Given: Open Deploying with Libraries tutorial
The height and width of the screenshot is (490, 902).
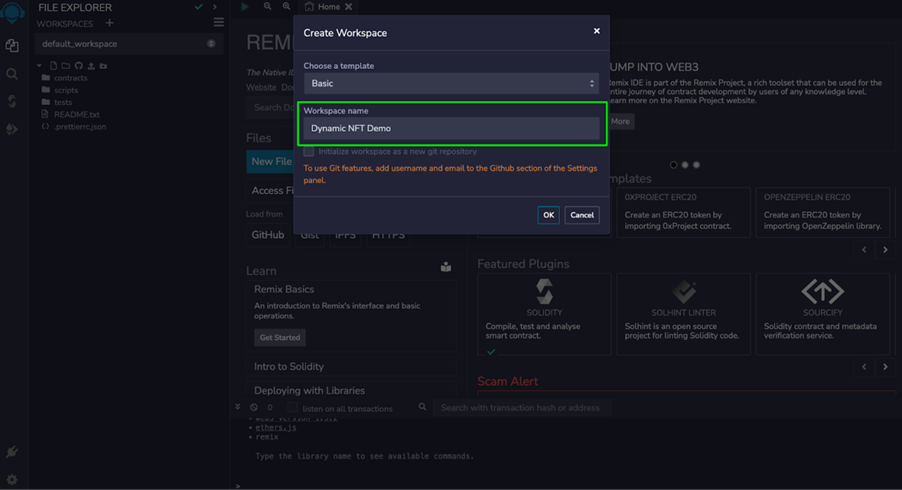Looking at the screenshot, I should [x=351, y=391].
